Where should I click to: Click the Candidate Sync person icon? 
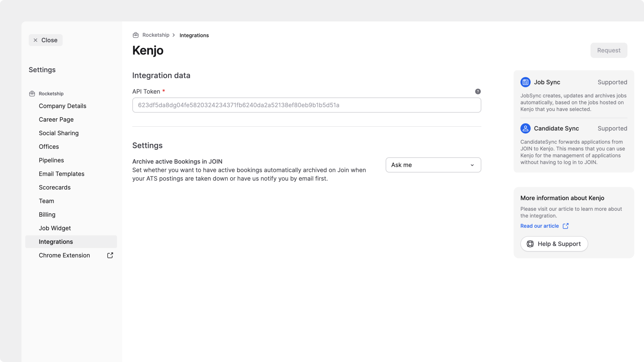tap(525, 128)
